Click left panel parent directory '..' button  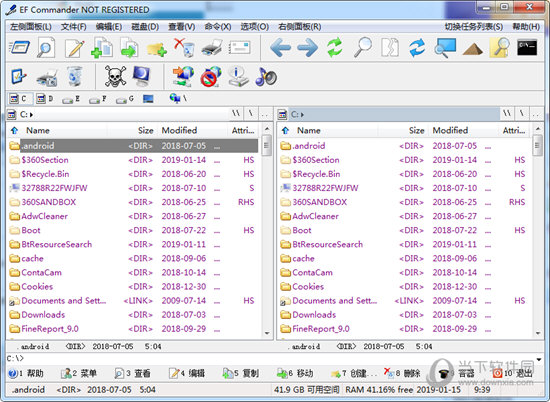264,114
